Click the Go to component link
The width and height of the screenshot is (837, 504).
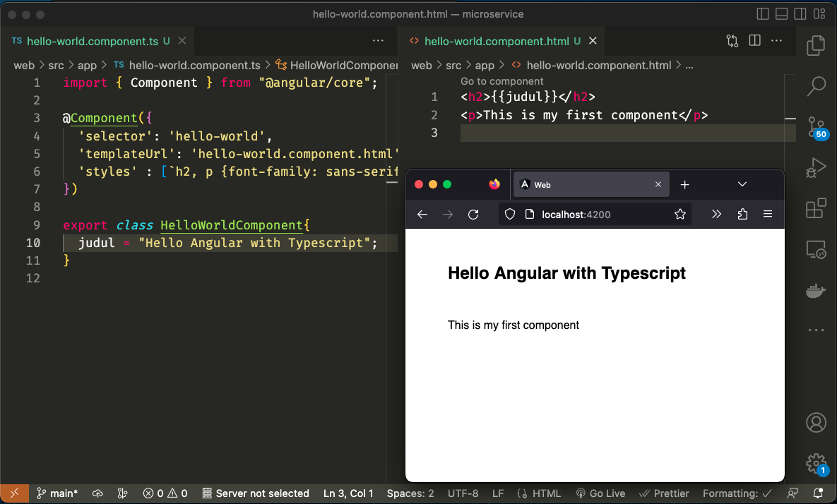pos(501,81)
